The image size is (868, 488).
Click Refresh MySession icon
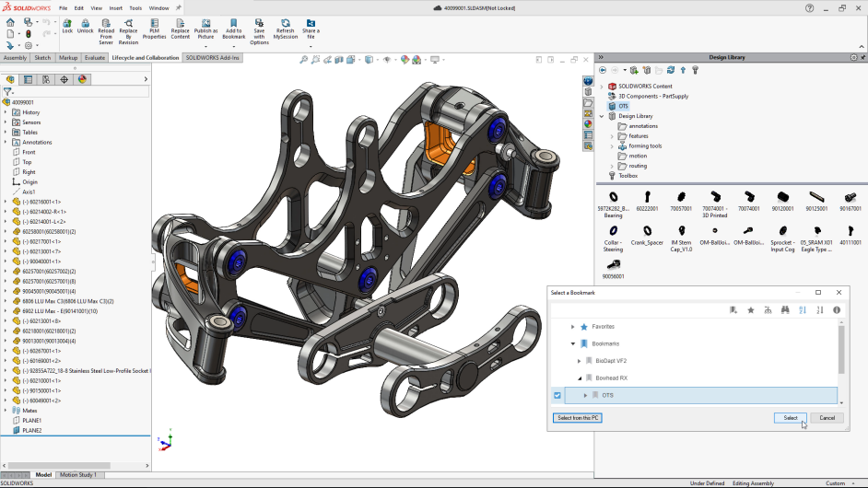coord(286,23)
